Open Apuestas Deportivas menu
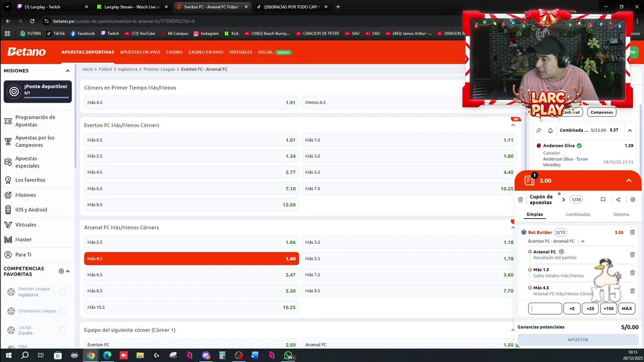The width and height of the screenshot is (644, 362). tap(88, 52)
